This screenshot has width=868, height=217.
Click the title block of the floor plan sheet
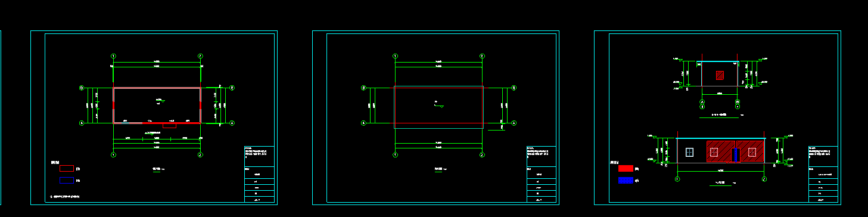[259, 175]
